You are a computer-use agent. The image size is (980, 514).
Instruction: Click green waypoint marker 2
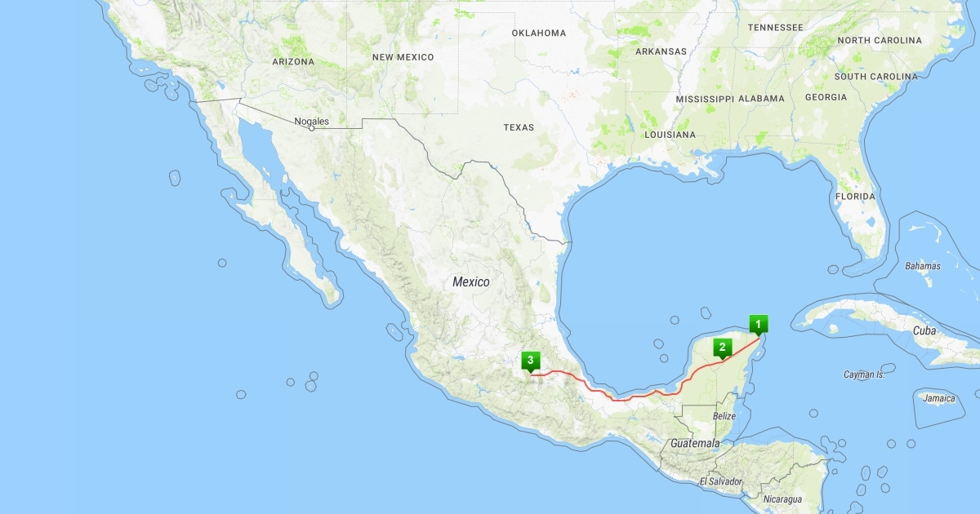tap(721, 348)
